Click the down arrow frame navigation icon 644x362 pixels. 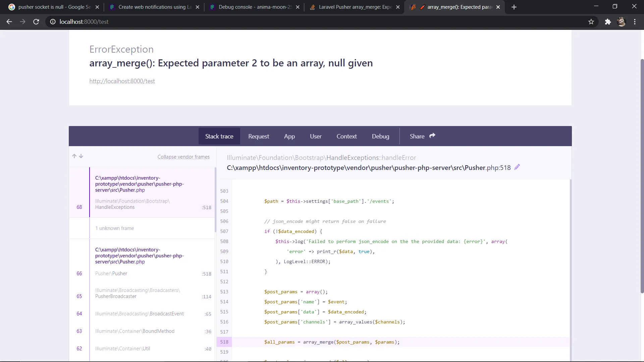click(81, 156)
